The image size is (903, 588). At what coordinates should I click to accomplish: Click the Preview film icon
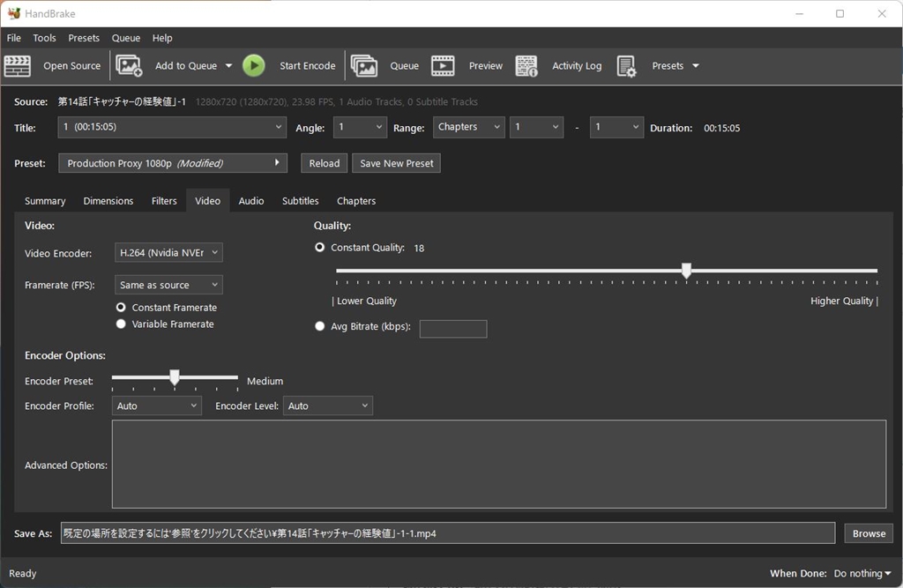(x=443, y=66)
